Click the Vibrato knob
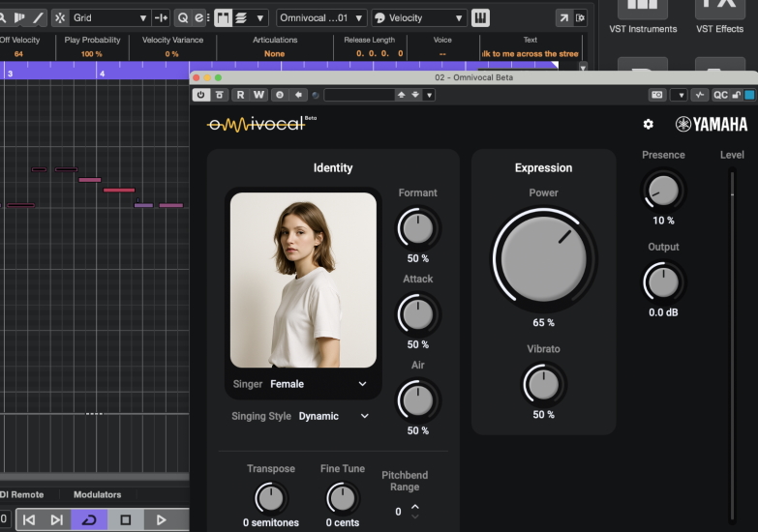Screen dimensions: 758x532 point(543,385)
